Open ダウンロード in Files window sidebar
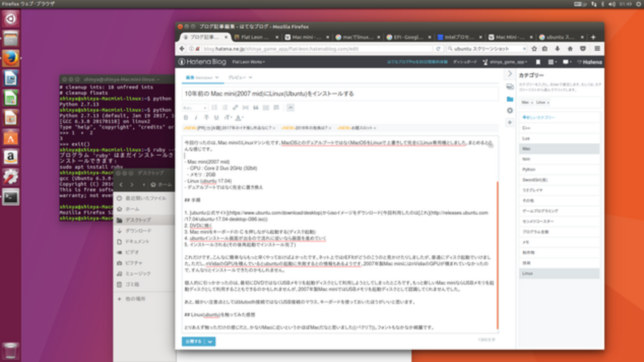Screen dimensions: 644x362 pos(138,231)
